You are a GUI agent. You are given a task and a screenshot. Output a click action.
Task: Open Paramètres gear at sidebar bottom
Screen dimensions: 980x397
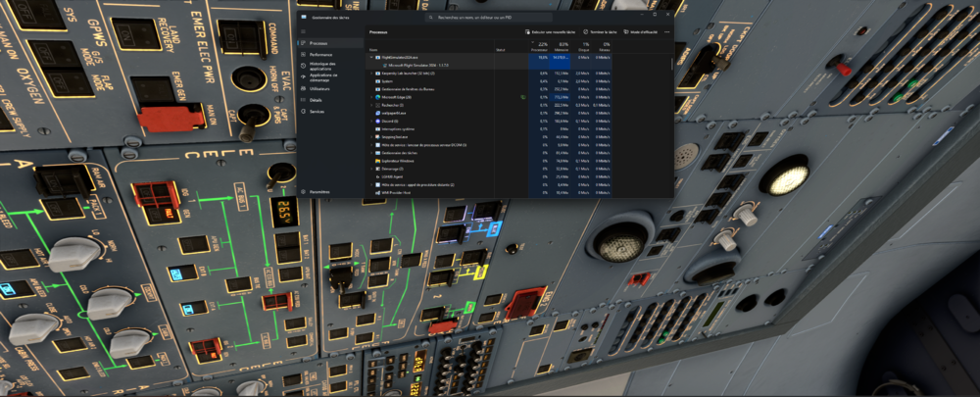click(x=304, y=191)
